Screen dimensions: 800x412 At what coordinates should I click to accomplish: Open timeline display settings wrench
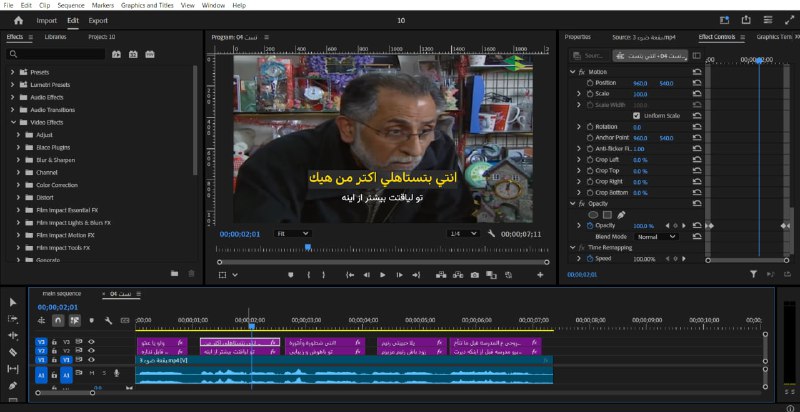tap(108, 321)
